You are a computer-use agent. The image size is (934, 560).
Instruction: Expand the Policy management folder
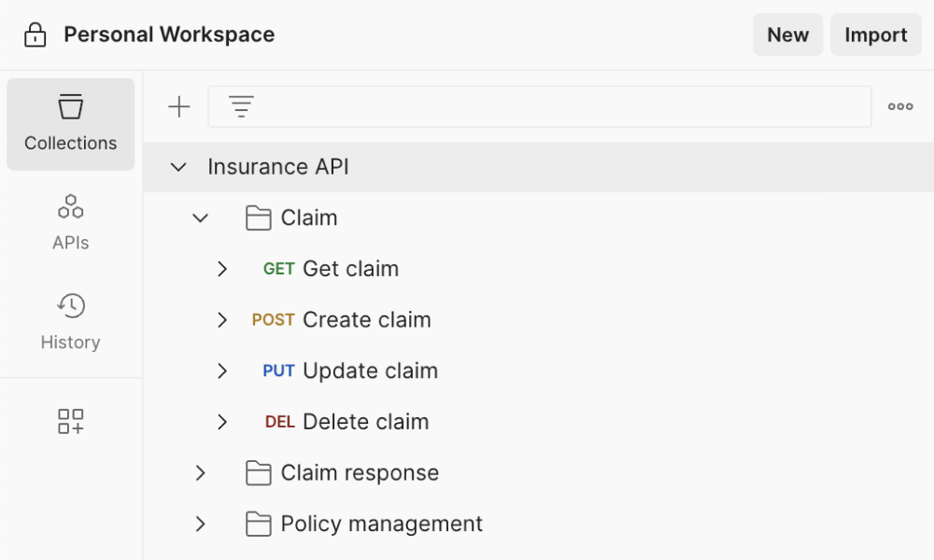point(200,524)
